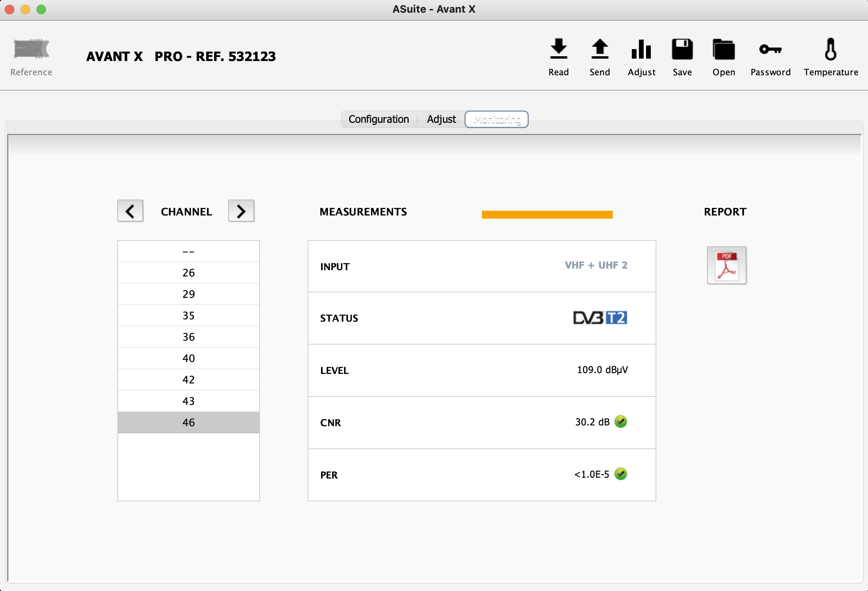
Task: Select channel 26 in list
Action: [189, 273]
